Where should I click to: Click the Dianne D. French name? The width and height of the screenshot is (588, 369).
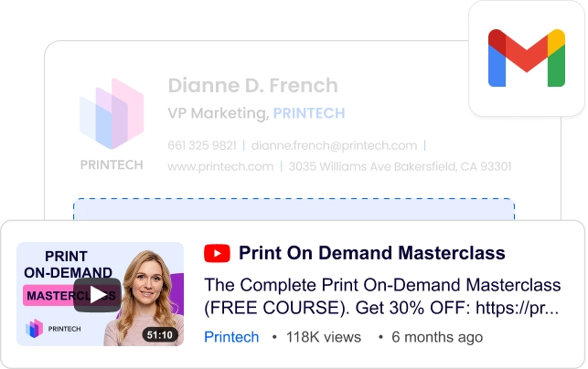coord(252,86)
